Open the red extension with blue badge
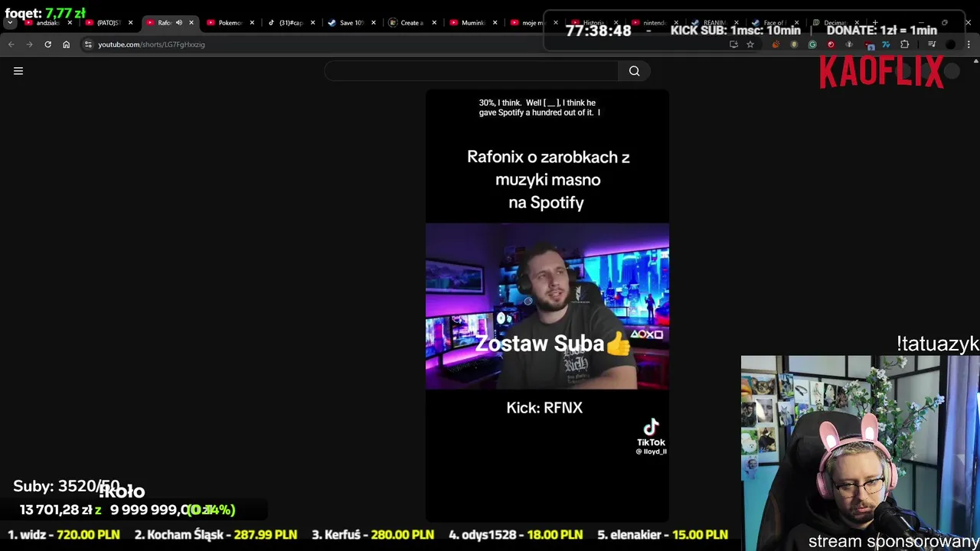 (x=868, y=45)
